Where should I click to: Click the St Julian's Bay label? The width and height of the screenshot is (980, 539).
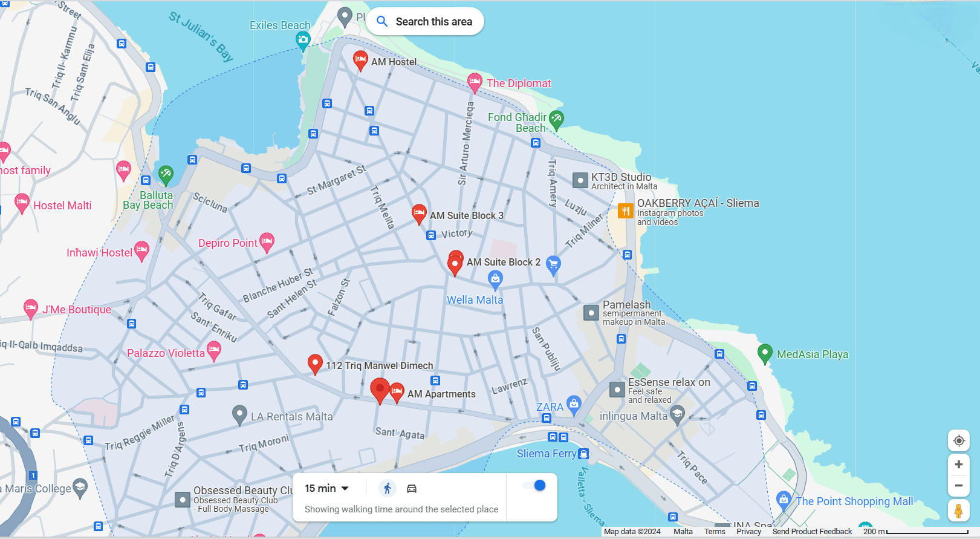201,36
